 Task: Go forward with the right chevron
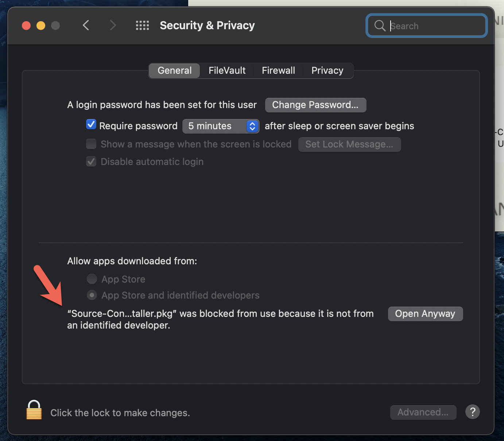click(113, 26)
